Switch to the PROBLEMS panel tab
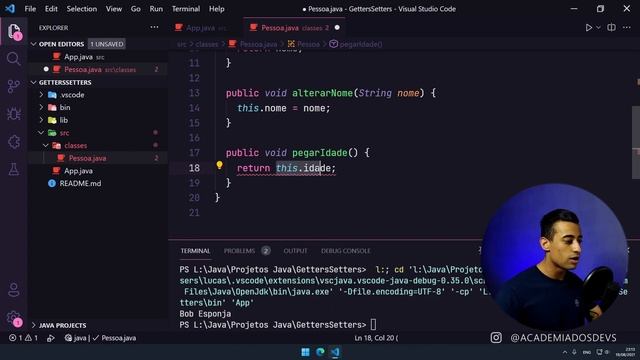640x360 pixels. [247, 251]
